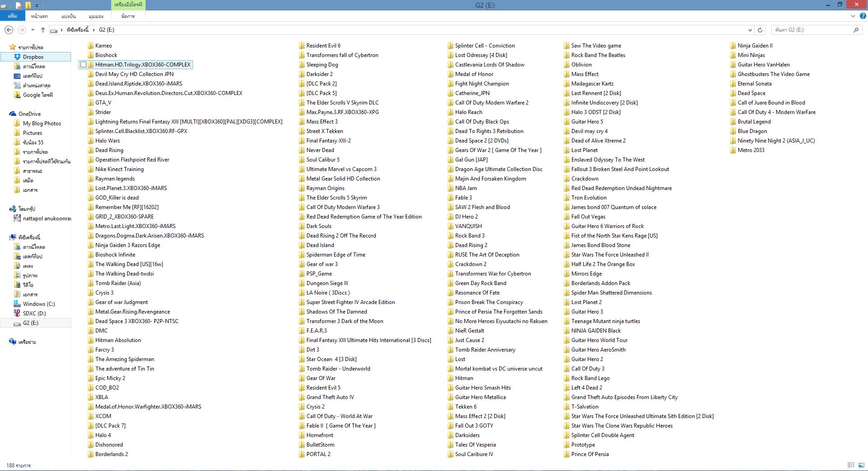This screenshot has height=471, width=868.
Task: Switch to the details view icon in the status bar
Action: pos(851,465)
